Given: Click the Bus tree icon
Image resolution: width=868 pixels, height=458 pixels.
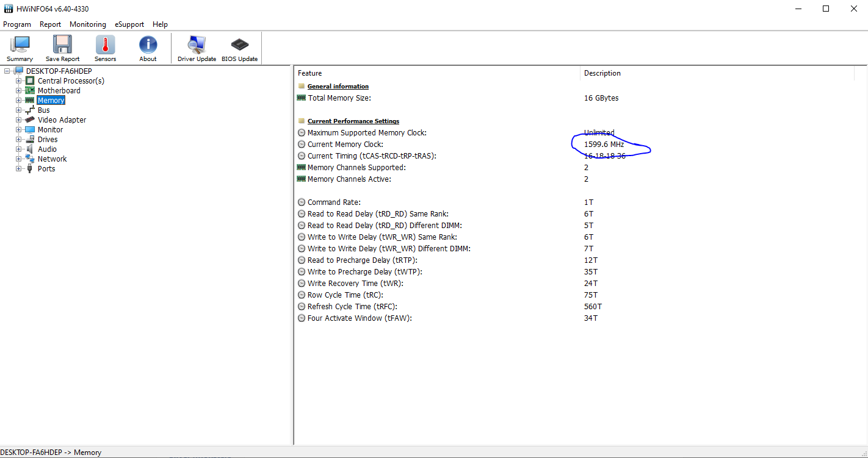Looking at the screenshot, I should (30, 110).
